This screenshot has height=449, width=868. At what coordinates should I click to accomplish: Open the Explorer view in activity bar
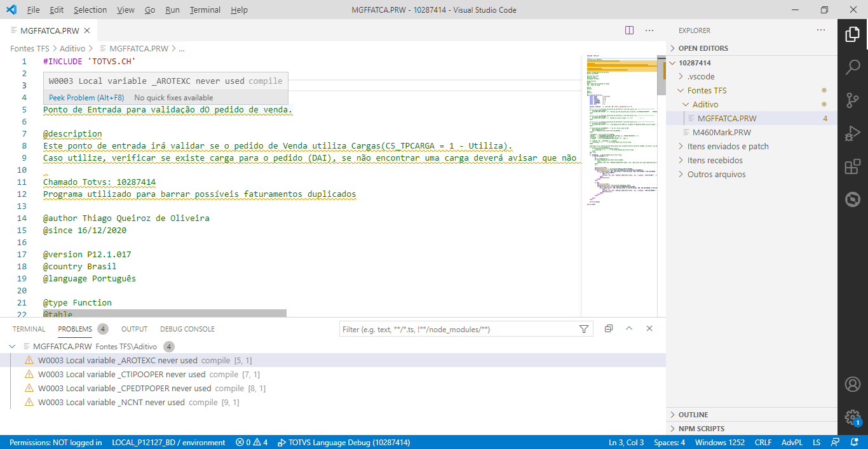852,34
